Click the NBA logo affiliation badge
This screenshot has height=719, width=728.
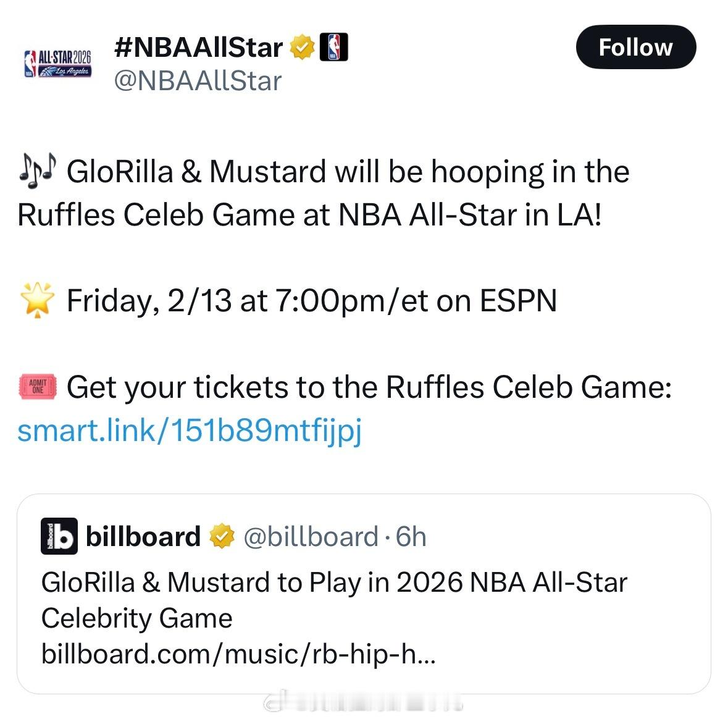tap(333, 46)
